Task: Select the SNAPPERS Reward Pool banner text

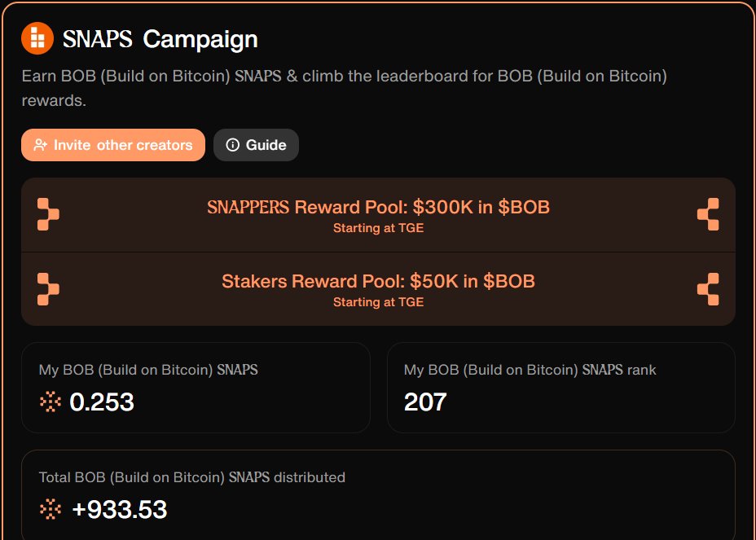Action: pyautogui.click(x=379, y=207)
